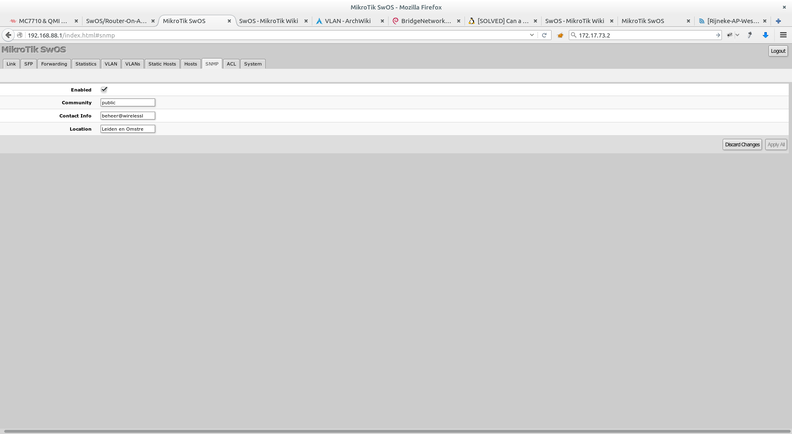Focus the Contact Info input field
The width and height of the screenshot is (792, 434).
coord(128,116)
